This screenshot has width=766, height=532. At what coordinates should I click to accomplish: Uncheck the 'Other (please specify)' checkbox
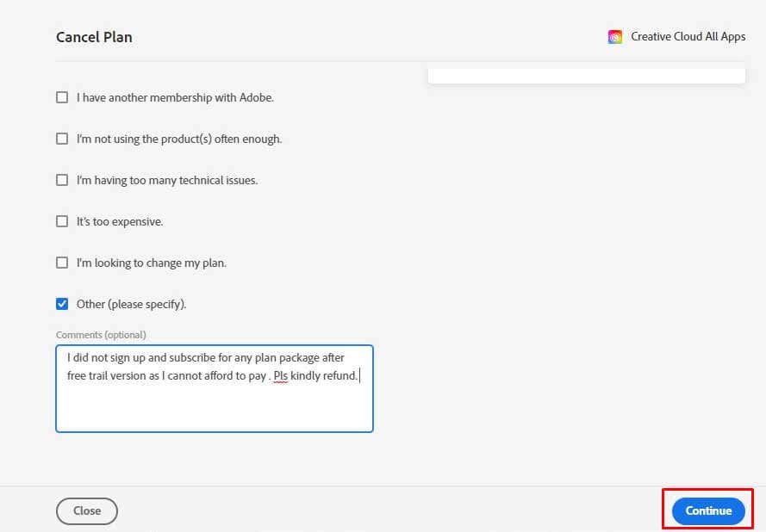pos(62,304)
